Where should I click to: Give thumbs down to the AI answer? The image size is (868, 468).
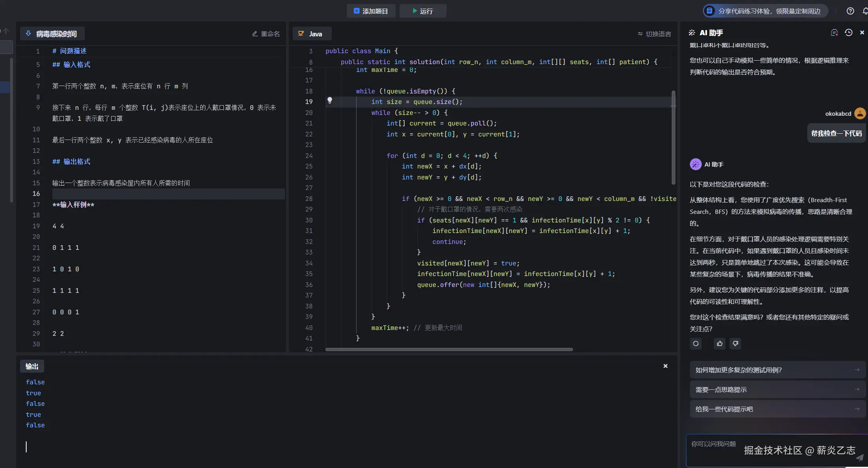(x=735, y=344)
